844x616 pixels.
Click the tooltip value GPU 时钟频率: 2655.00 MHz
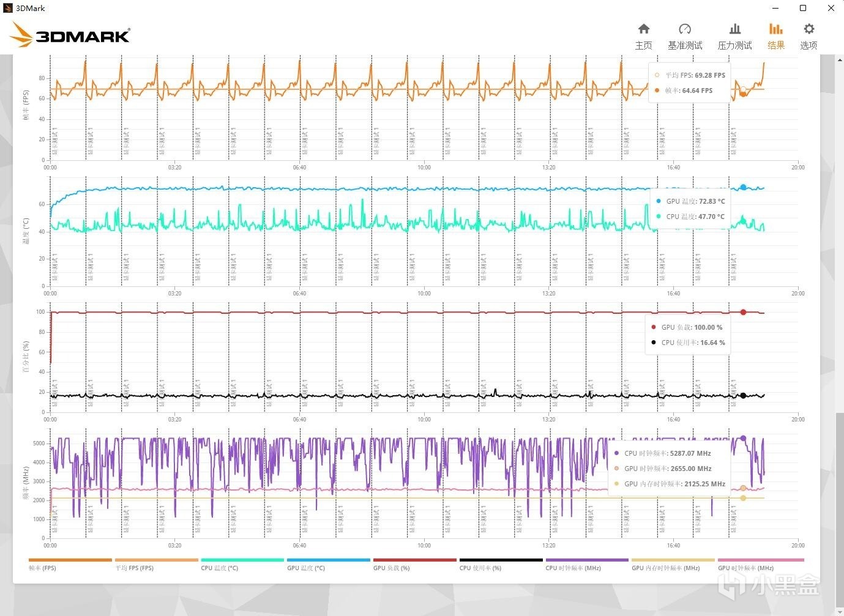pos(668,469)
